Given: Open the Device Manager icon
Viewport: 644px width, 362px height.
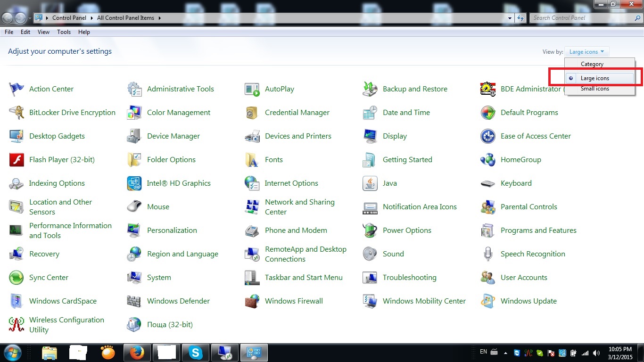Looking at the screenshot, I should (134, 136).
